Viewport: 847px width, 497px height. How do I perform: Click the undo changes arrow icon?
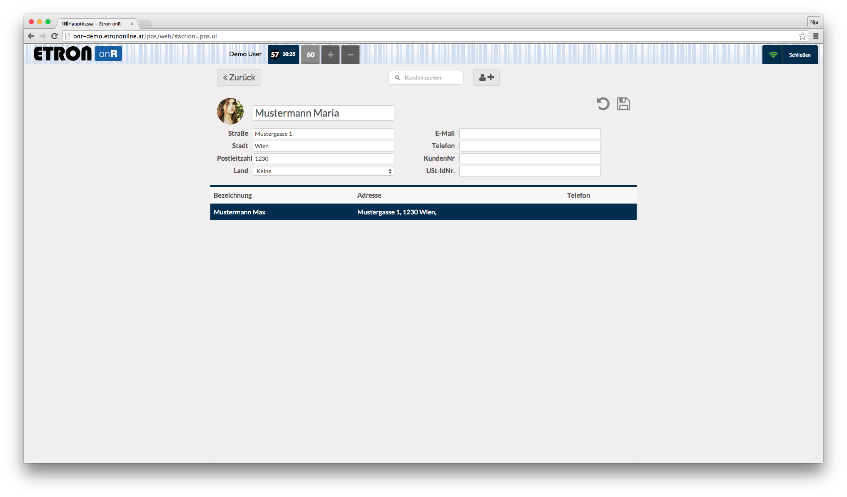point(603,104)
